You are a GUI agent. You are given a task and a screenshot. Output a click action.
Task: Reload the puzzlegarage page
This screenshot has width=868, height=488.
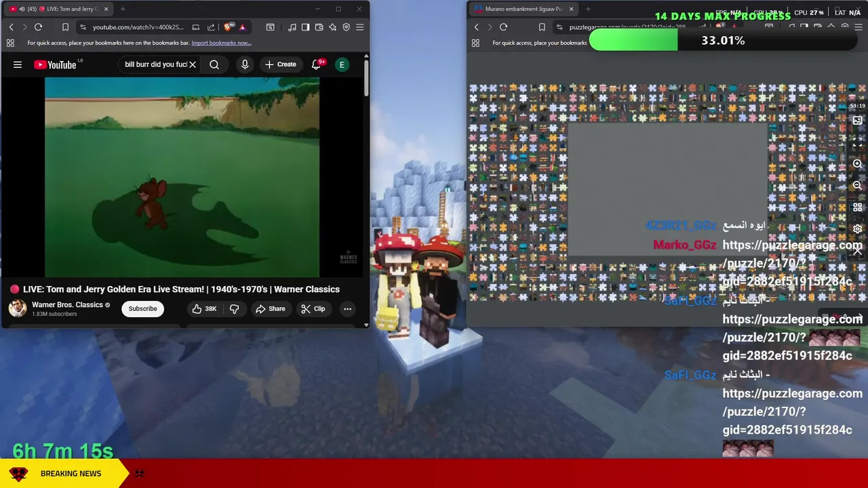click(503, 27)
